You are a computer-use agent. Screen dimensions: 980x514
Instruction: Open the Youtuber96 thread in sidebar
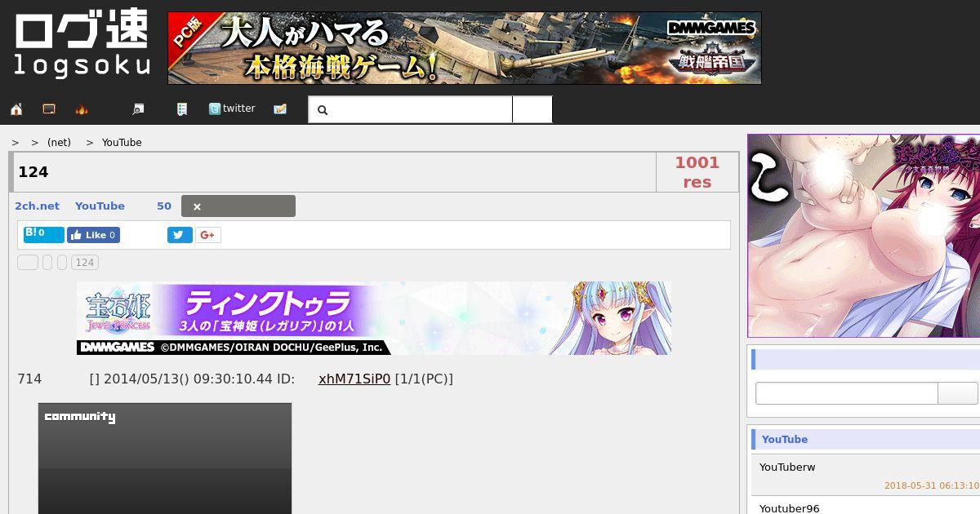click(x=790, y=508)
